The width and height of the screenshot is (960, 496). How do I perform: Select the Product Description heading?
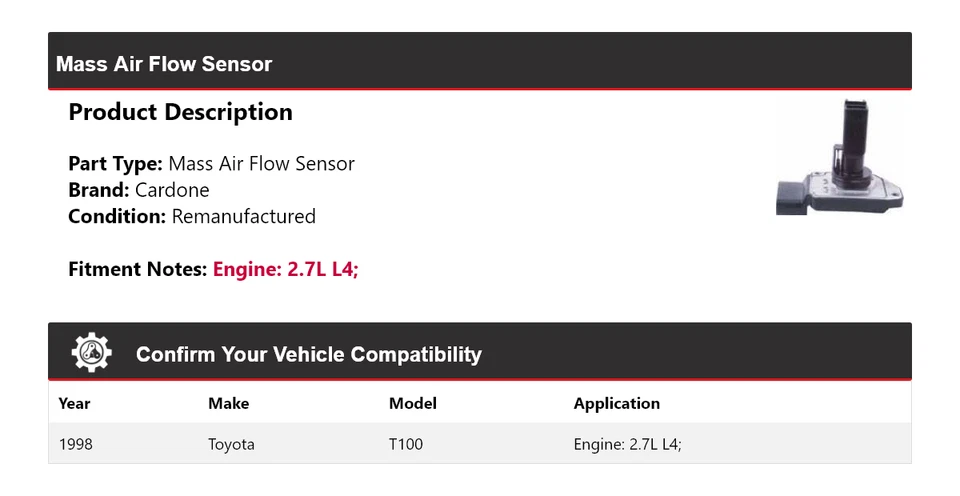click(180, 112)
